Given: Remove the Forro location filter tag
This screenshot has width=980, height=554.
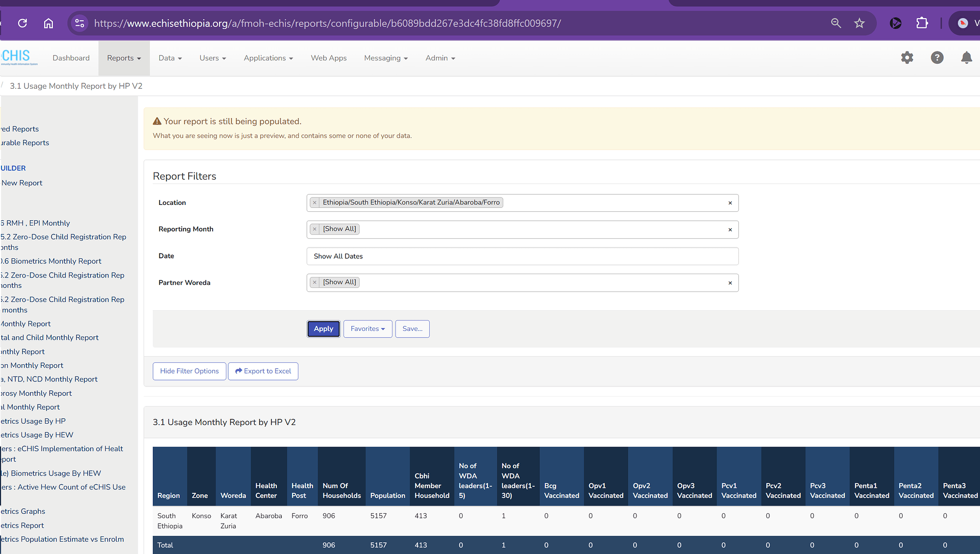Looking at the screenshot, I should click(315, 202).
